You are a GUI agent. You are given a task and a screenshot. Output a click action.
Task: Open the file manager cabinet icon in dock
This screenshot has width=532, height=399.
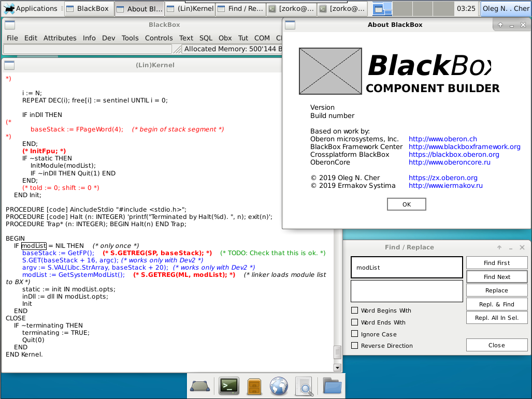(x=254, y=386)
